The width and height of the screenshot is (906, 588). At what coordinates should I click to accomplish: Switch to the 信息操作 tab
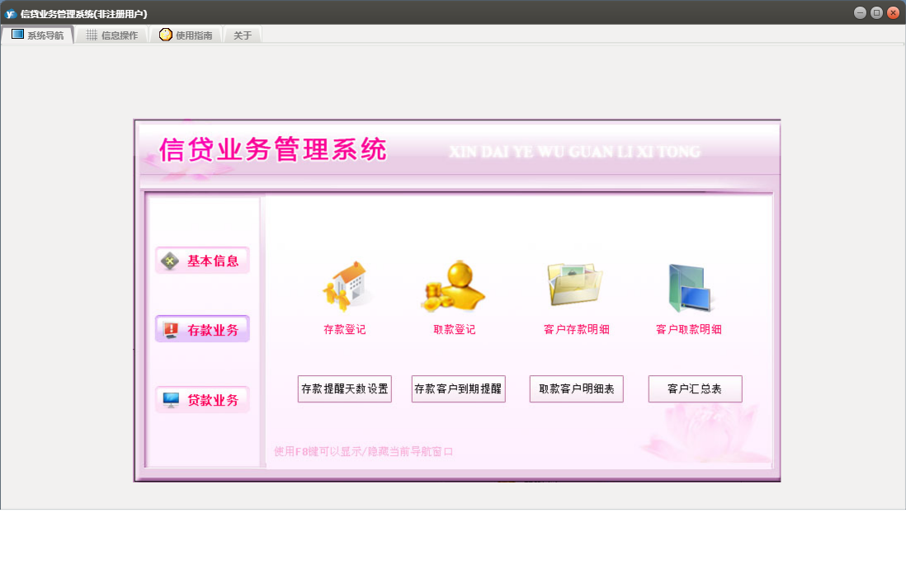coord(112,35)
